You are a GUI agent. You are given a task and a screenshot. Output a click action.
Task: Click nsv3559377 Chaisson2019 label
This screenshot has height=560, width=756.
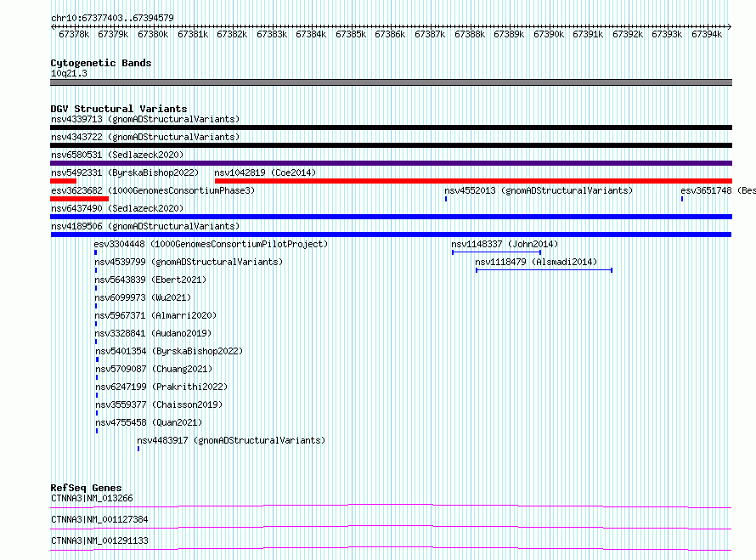coord(159,404)
